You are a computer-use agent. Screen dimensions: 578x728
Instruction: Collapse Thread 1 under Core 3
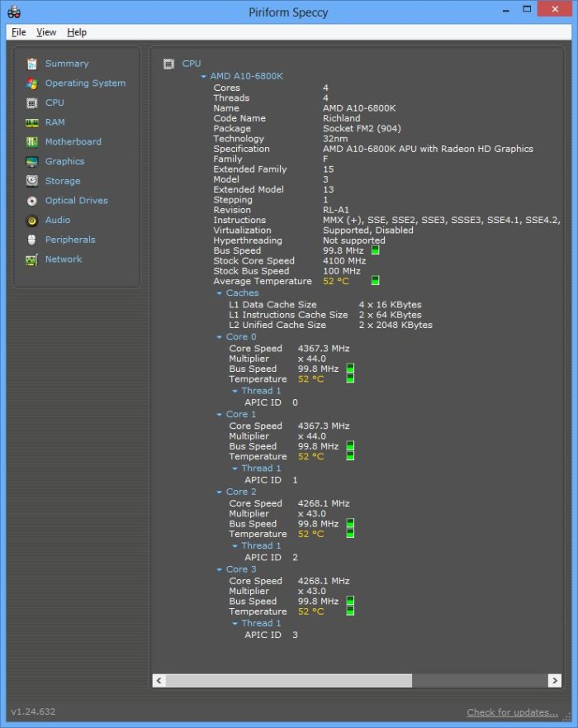[x=235, y=624]
